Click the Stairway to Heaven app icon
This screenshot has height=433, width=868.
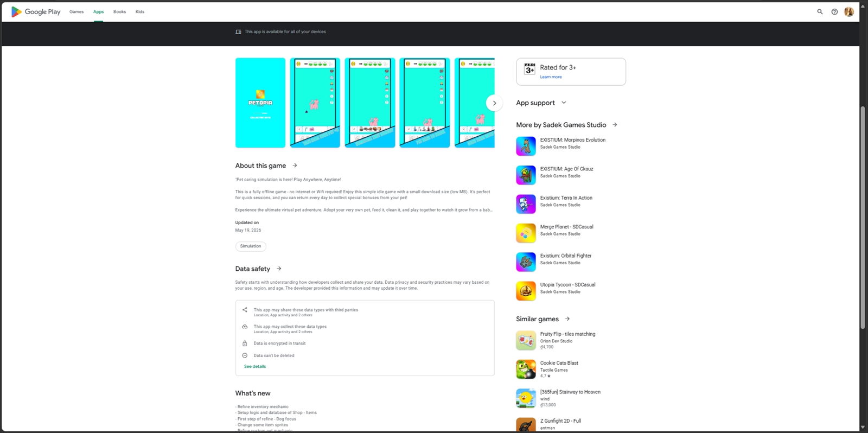tap(526, 398)
